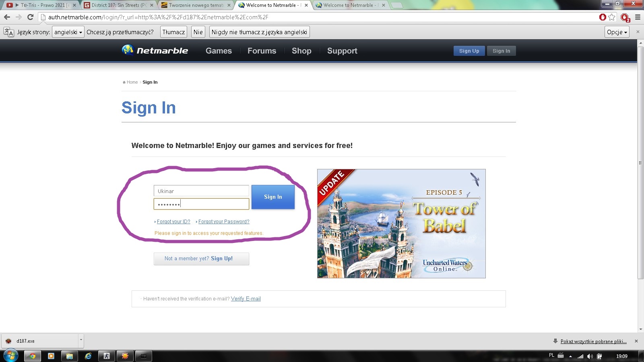The image size is (644, 362).
Task: Open the Shop menu
Action: [301, 51]
